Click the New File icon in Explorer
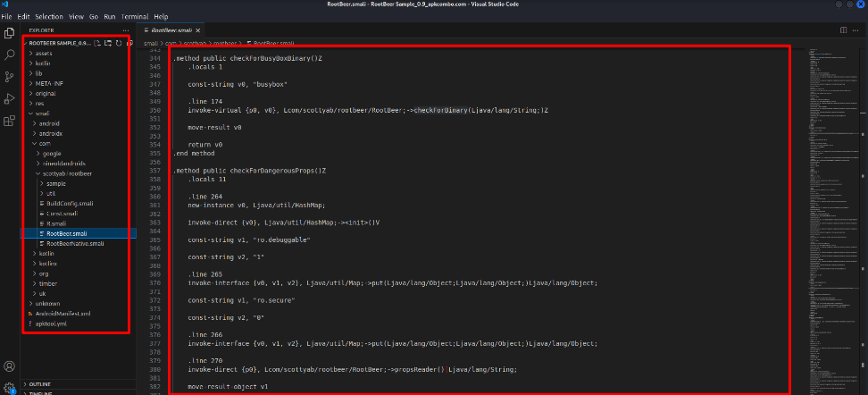The height and width of the screenshot is (395, 868). [97, 43]
